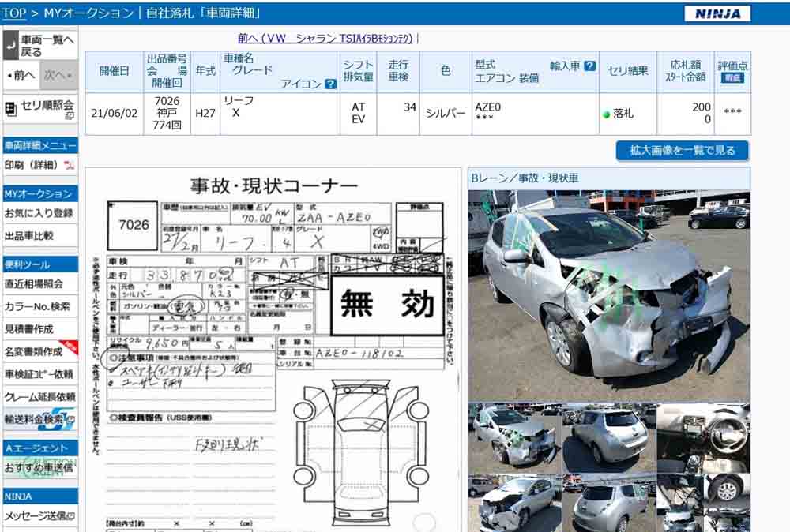Screen dimensions: 790x532
Task: Click the Aエージェント sidebar header
Action: click(x=40, y=448)
